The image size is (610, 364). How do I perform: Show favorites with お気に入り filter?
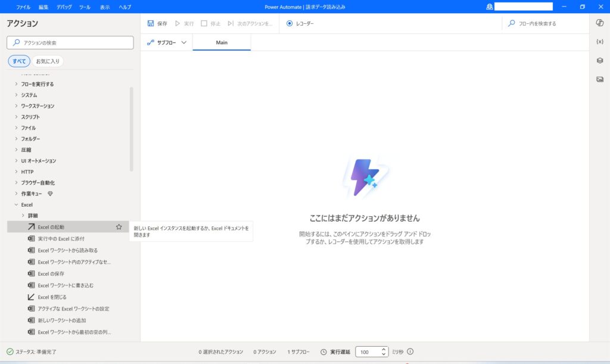click(x=48, y=61)
